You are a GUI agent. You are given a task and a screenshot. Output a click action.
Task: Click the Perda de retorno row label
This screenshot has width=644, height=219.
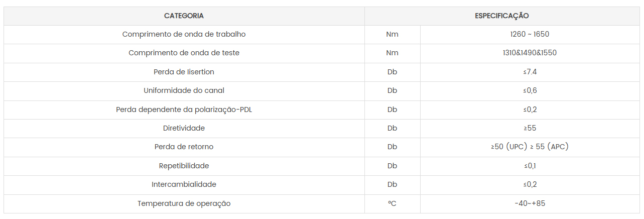tap(184, 147)
